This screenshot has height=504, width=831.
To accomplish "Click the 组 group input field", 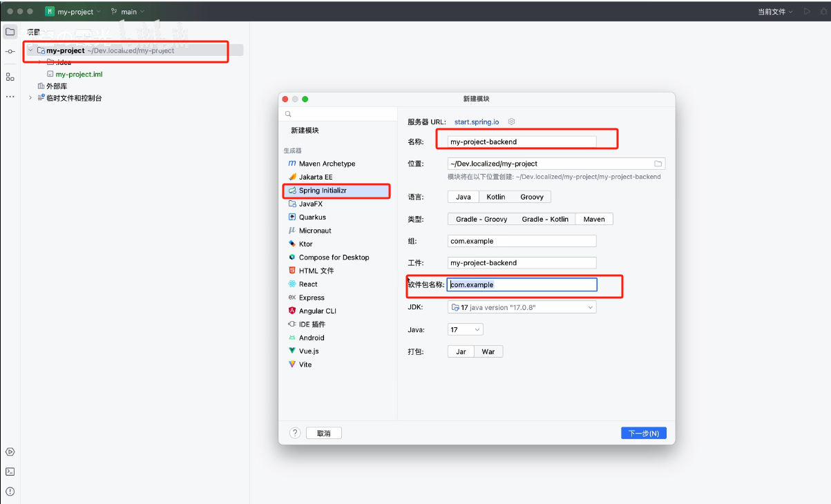I will click(x=522, y=241).
